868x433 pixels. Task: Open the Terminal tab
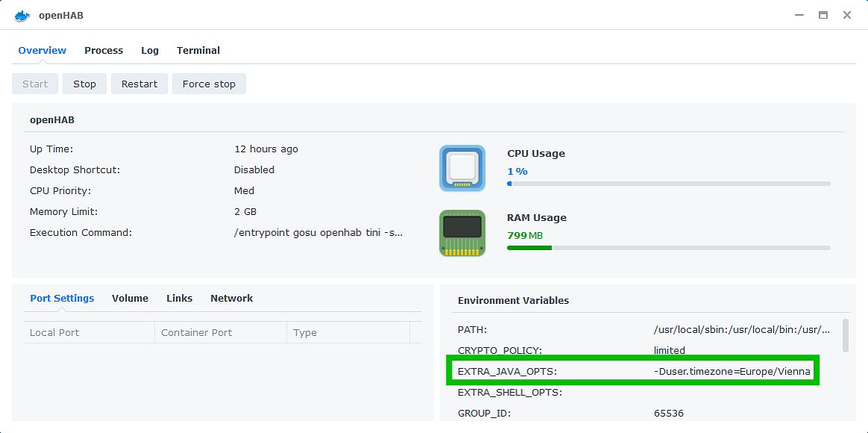tap(199, 50)
